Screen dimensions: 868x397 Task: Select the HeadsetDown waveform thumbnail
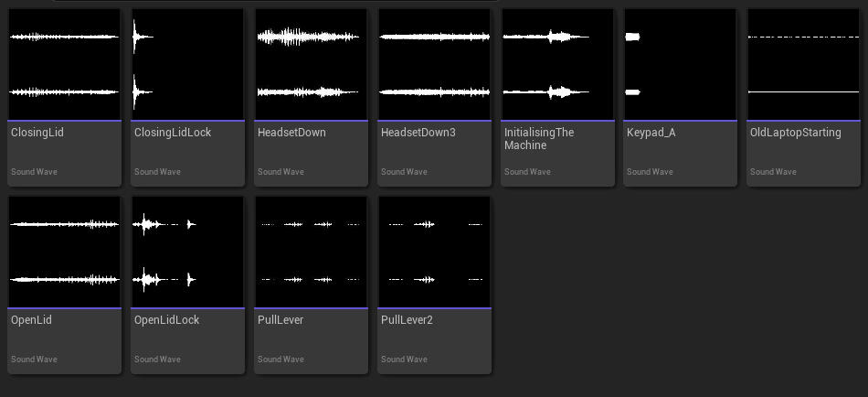[311, 64]
